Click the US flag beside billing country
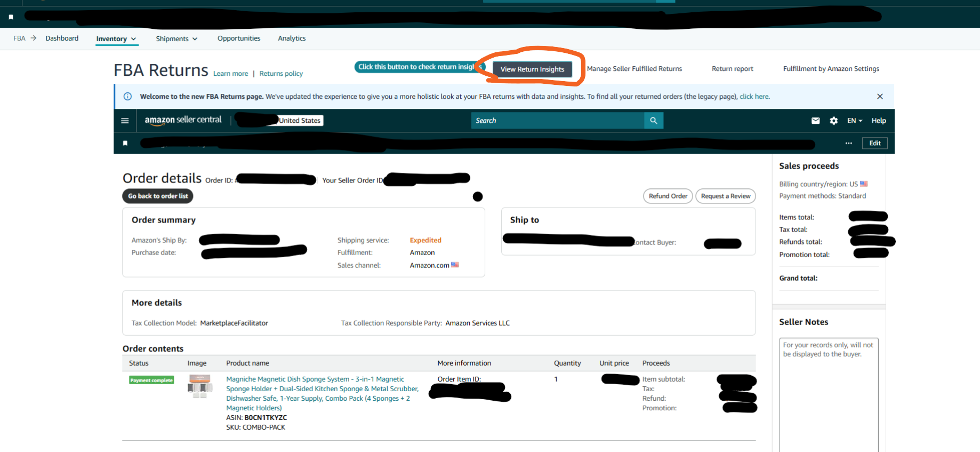 (864, 184)
